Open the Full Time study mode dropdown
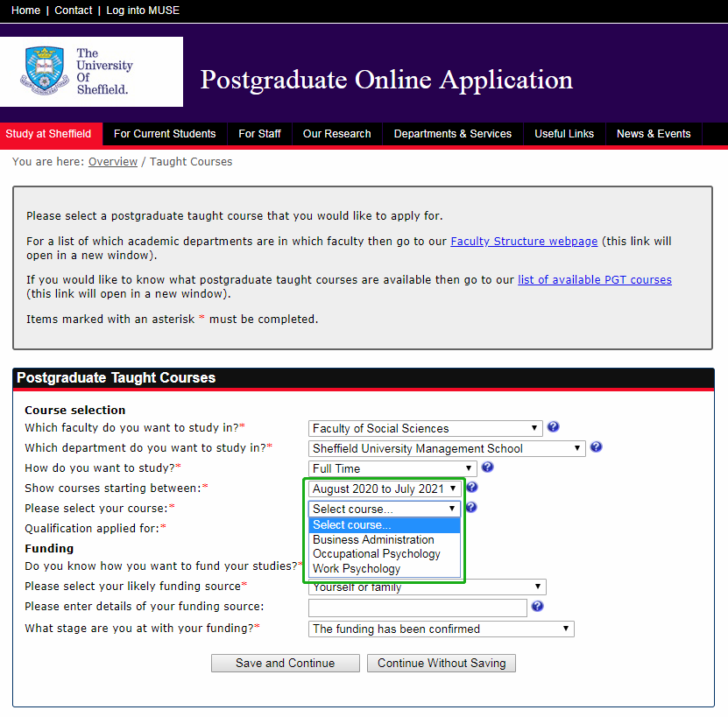The height and width of the screenshot is (717, 728). click(392, 468)
